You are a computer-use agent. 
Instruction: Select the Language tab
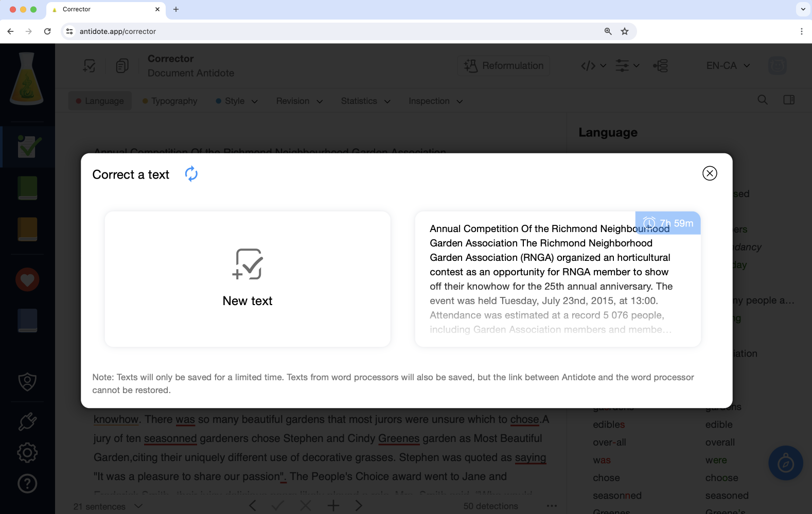tap(100, 101)
